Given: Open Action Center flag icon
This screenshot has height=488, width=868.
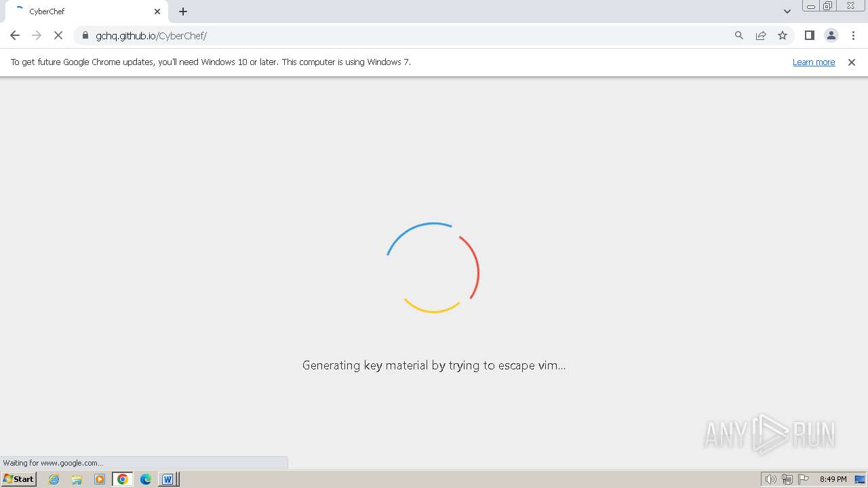Looking at the screenshot, I should (804, 479).
